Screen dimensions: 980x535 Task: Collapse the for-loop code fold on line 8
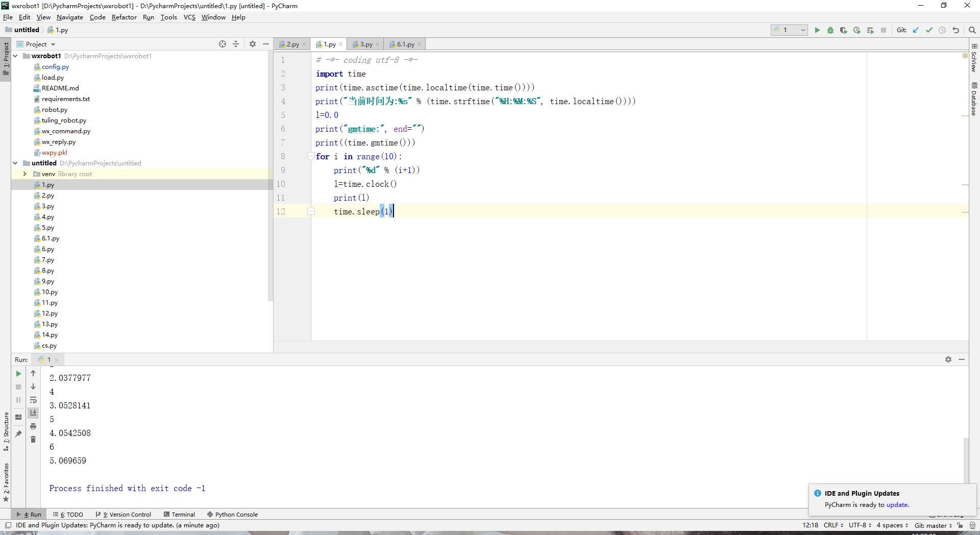pos(311,156)
